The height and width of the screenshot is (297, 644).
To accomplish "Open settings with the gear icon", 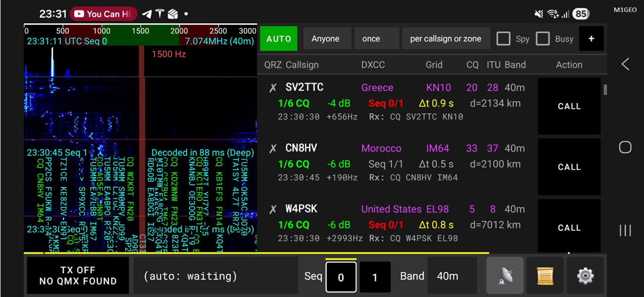I will 585,276.
